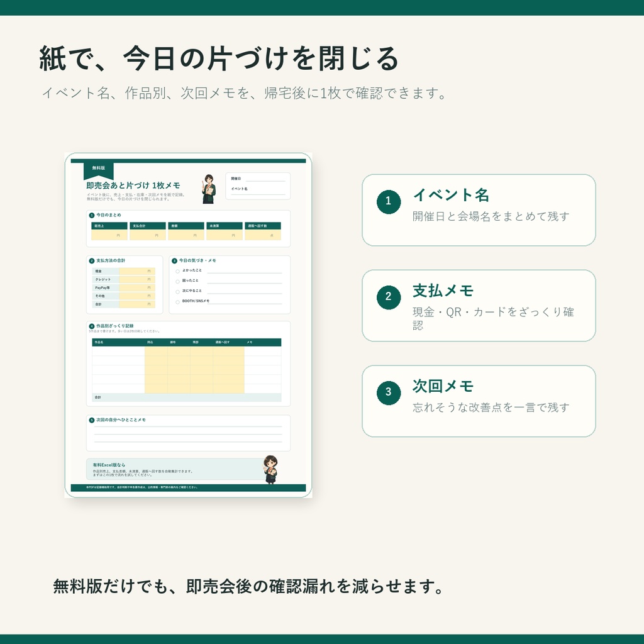644x644 pixels.
Task: Click the text 開催日と会場名をまとめて残す
Action: click(x=491, y=216)
